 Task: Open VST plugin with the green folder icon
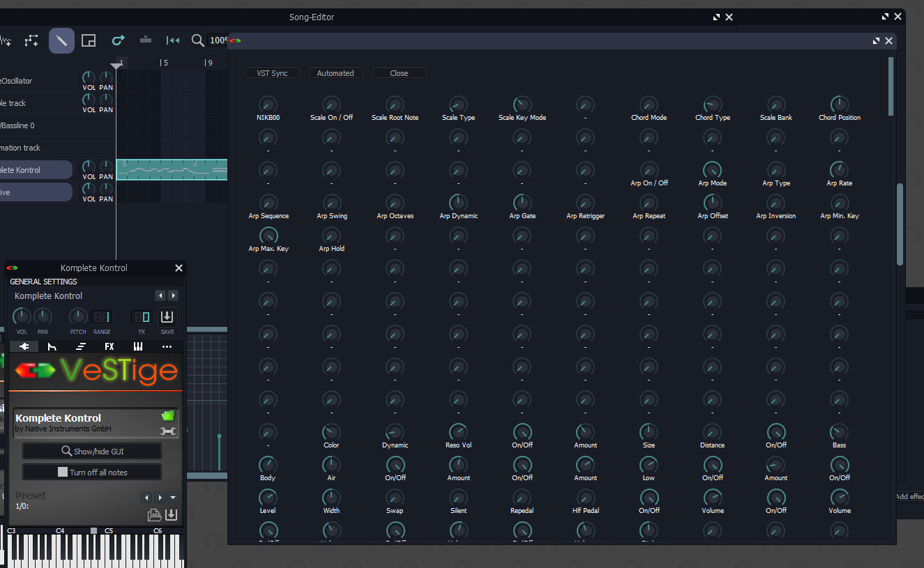pyautogui.click(x=167, y=416)
